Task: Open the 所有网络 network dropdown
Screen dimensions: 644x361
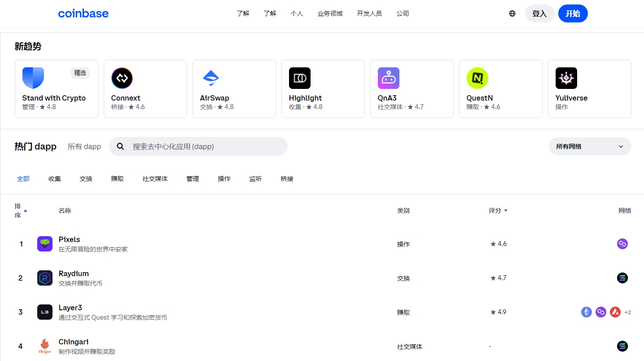Action: 590,146
